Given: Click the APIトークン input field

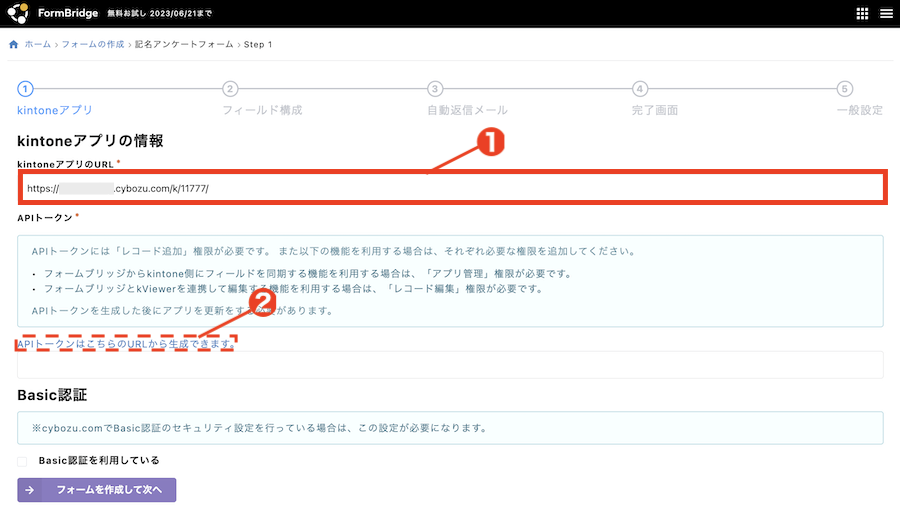Looking at the screenshot, I should click(x=450, y=364).
